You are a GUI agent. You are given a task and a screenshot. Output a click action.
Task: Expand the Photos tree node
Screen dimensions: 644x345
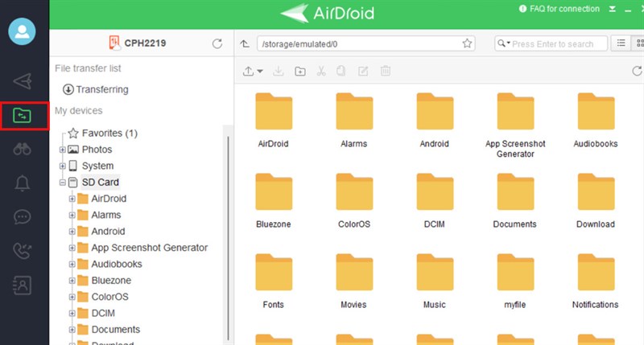pos(63,150)
